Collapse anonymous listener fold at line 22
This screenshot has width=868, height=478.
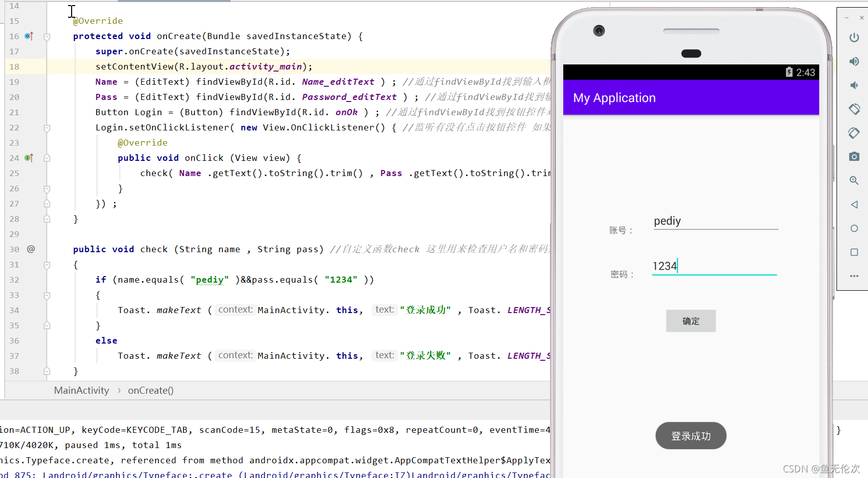47,128
